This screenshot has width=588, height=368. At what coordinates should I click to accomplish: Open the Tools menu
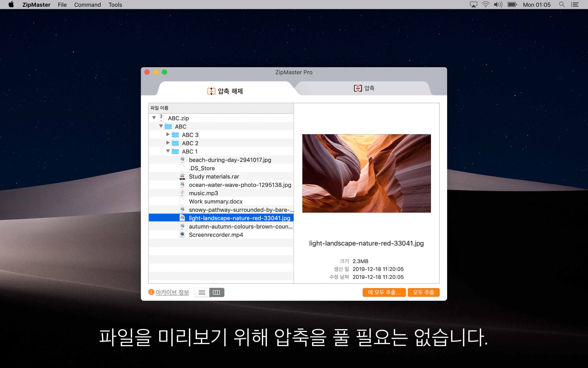[115, 5]
